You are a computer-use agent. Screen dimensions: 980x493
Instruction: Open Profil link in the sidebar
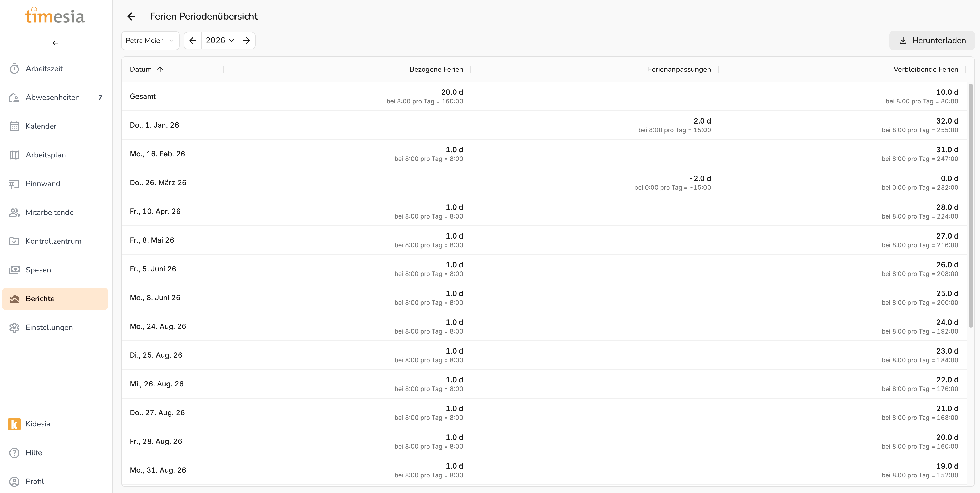[x=35, y=481]
